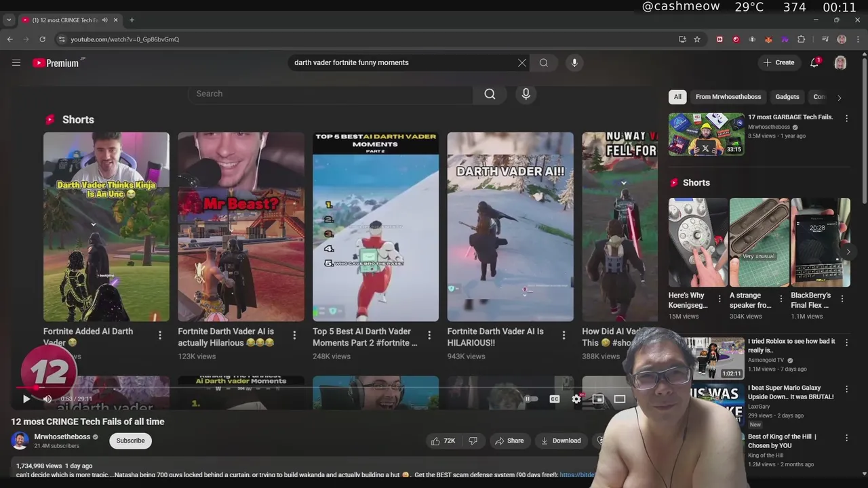Focus the YouTube search input field

(x=403, y=62)
